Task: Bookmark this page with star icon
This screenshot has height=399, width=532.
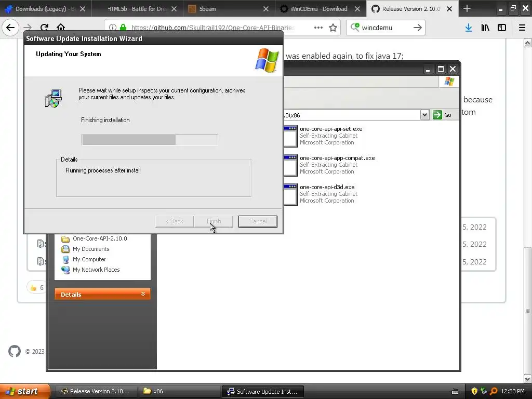Action: point(333,28)
